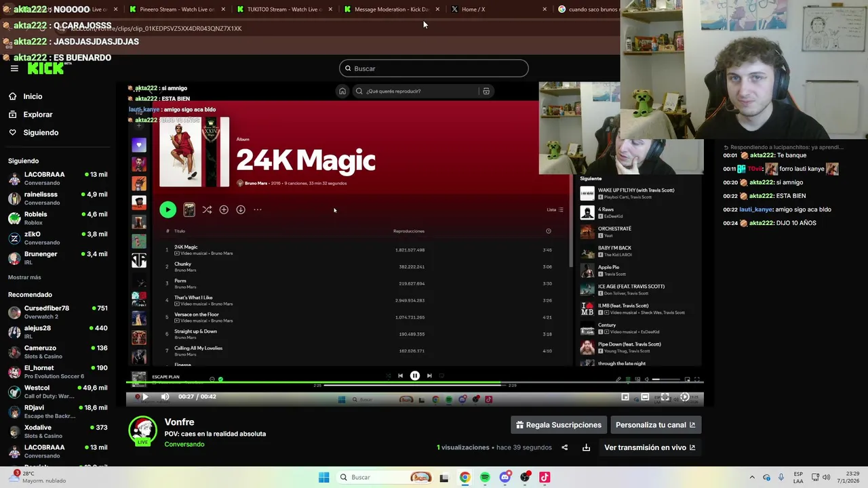Enter fullscreen on the clip player
868x488 pixels.
click(665, 397)
